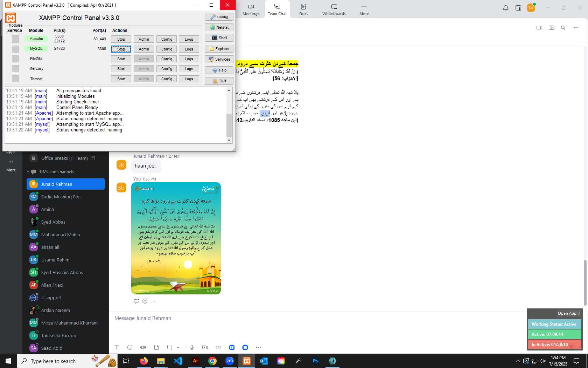588x368 pixels.
Task: Open Zoom calendar icon
Action: coord(518,8)
